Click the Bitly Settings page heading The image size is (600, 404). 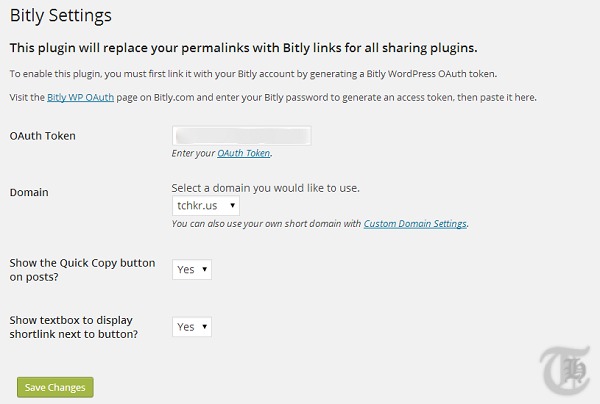(x=60, y=16)
